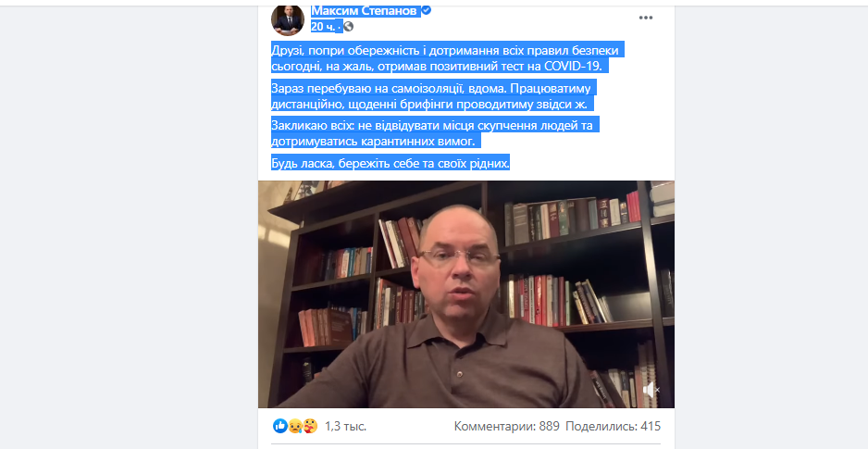Click the blue Like reaction icon

click(x=280, y=426)
